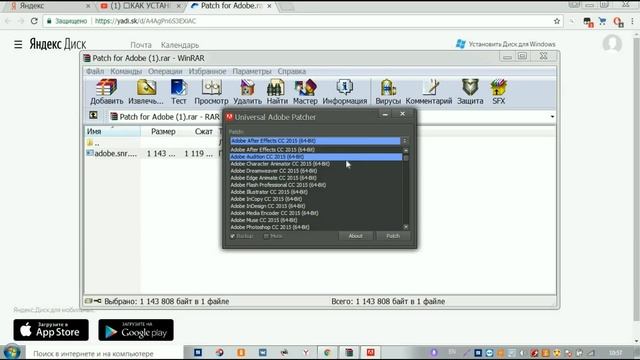This screenshot has height=360, width=640.
Task: Select Adobe Illustrator CC 2015 in list
Action: (316, 192)
